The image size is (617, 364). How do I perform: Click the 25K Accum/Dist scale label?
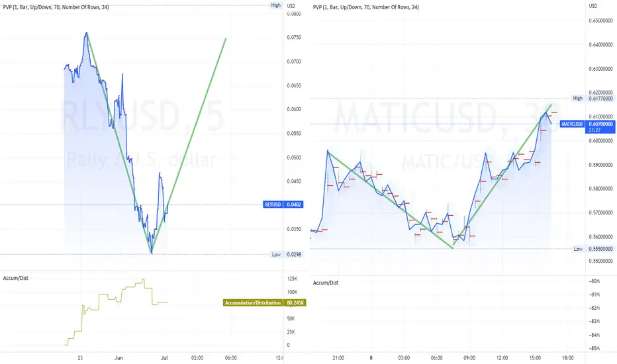pyautogui.click(x=291, y=332)
